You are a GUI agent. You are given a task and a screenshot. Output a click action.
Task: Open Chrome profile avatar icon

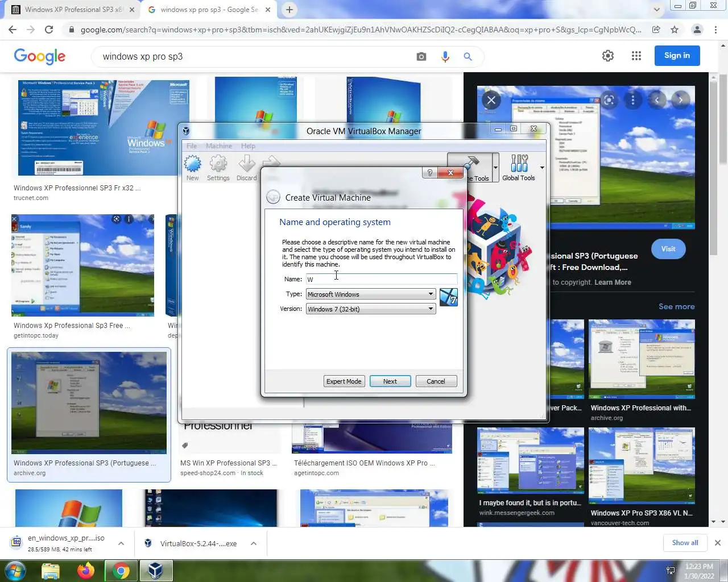click(697, 30)
